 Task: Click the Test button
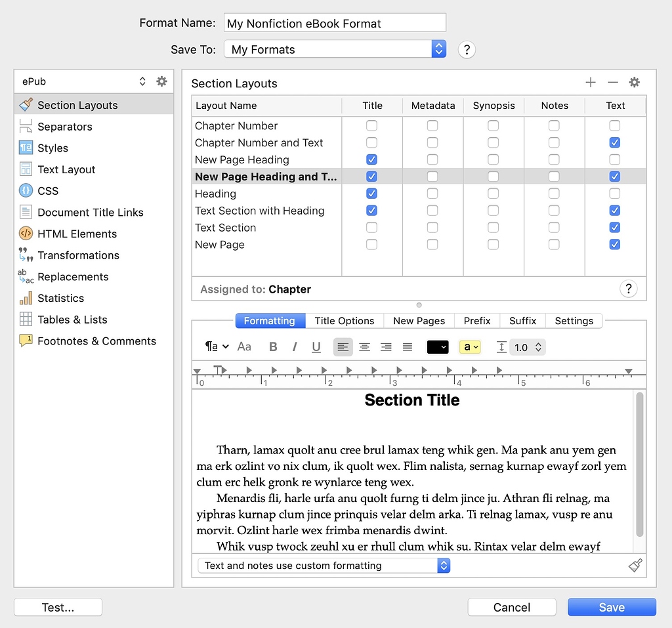click(57, 607)
